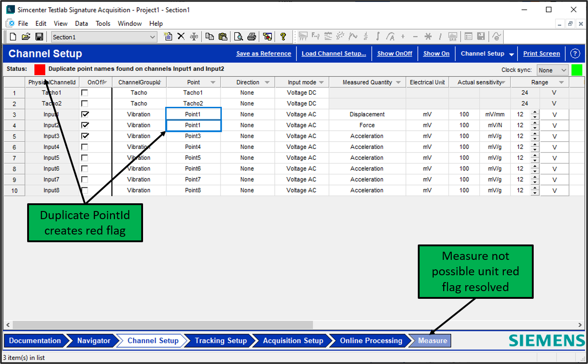Click the Print Preview toolbar icon

click(x=239, y=37)
